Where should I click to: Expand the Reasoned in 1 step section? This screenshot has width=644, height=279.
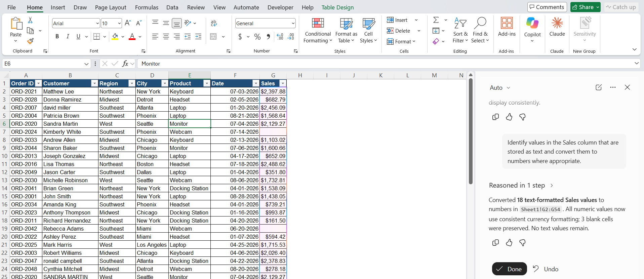click(521, 185)
